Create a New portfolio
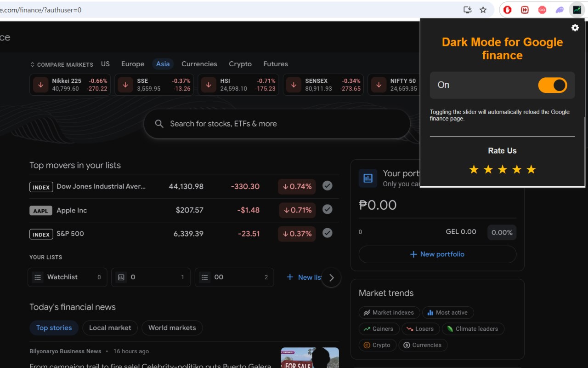This screenshot has height=368, width=588. coord(437,254)
